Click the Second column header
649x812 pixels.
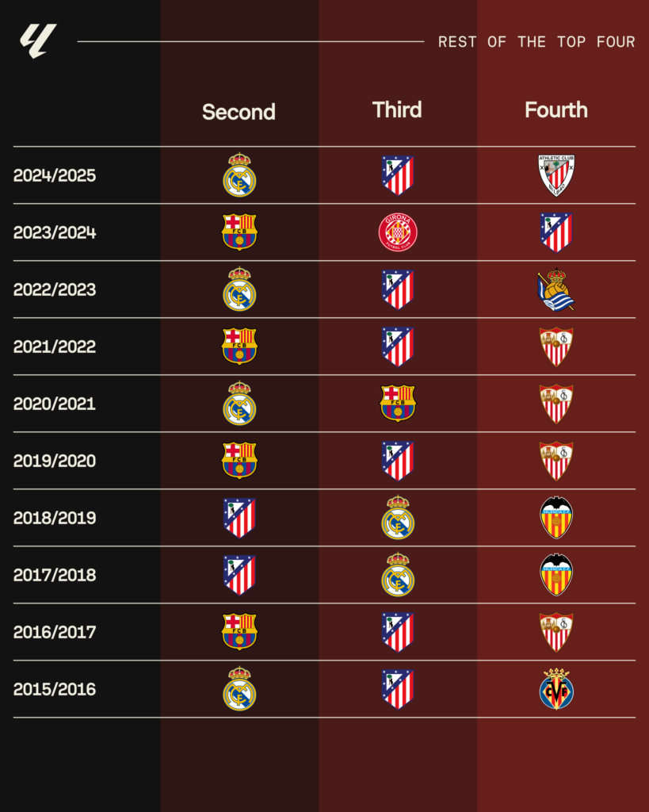239,112
